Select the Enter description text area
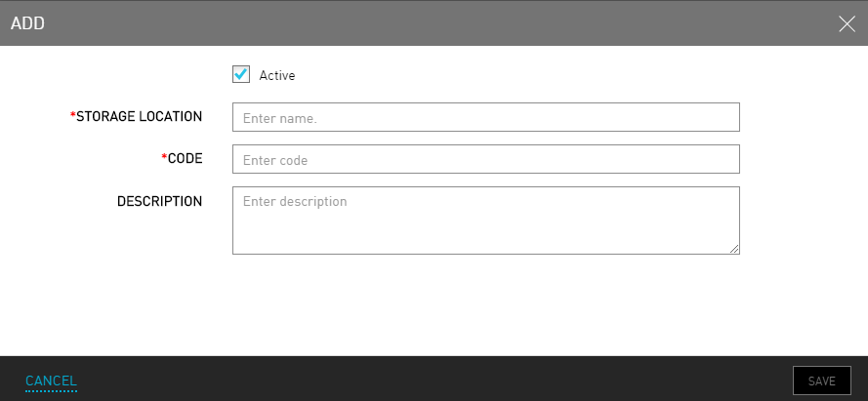868x401 pixels. point(486,221)
